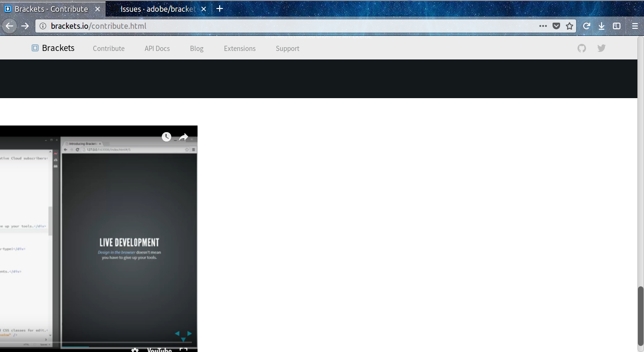Switch to the Issues adobe/brackets tab
This screenshot has height=352, width=644.
158,9
